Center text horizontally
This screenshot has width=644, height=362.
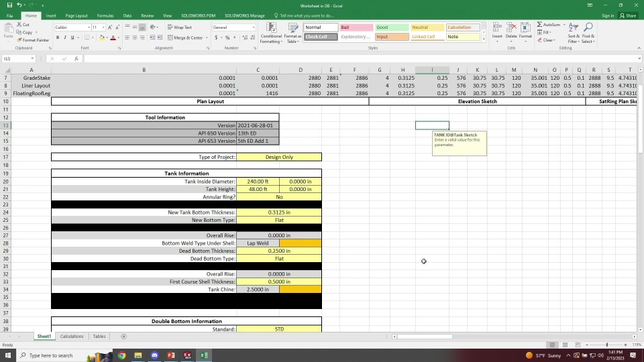[x=135, y=38]
